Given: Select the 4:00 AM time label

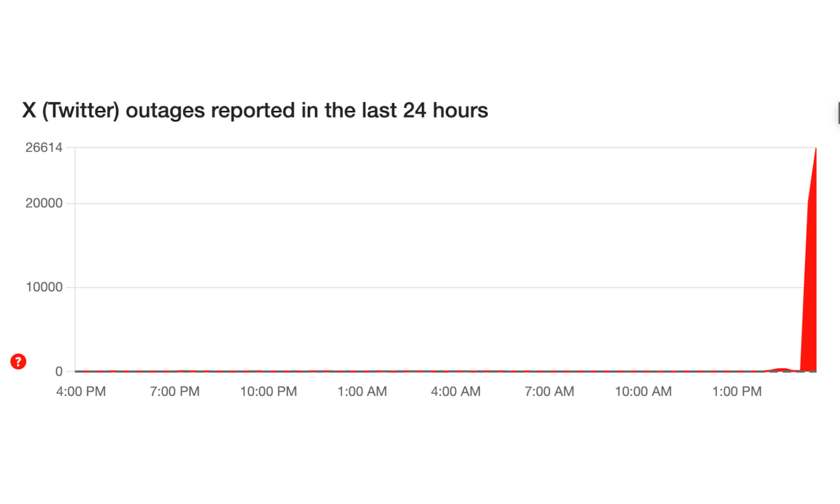Looking at the screenshot, I should tap(455, 392).
